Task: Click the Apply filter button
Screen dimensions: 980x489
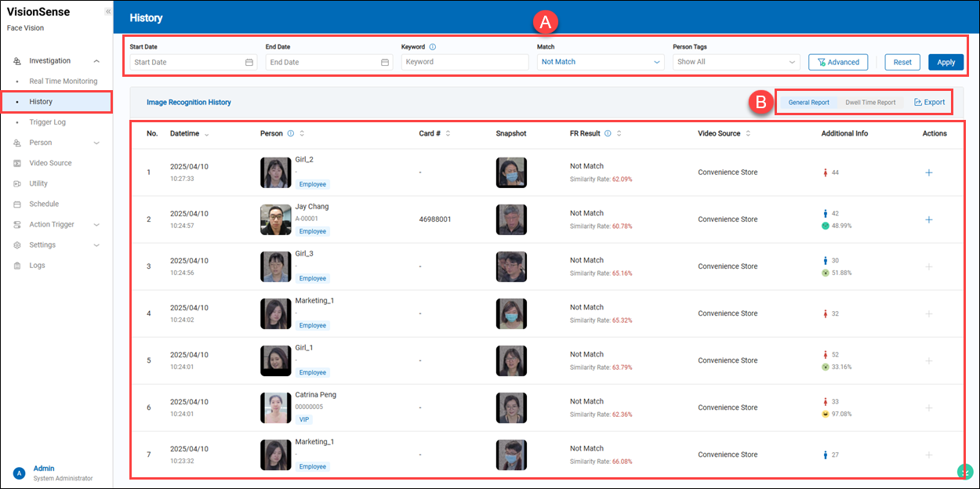Action: click(946, 62)
